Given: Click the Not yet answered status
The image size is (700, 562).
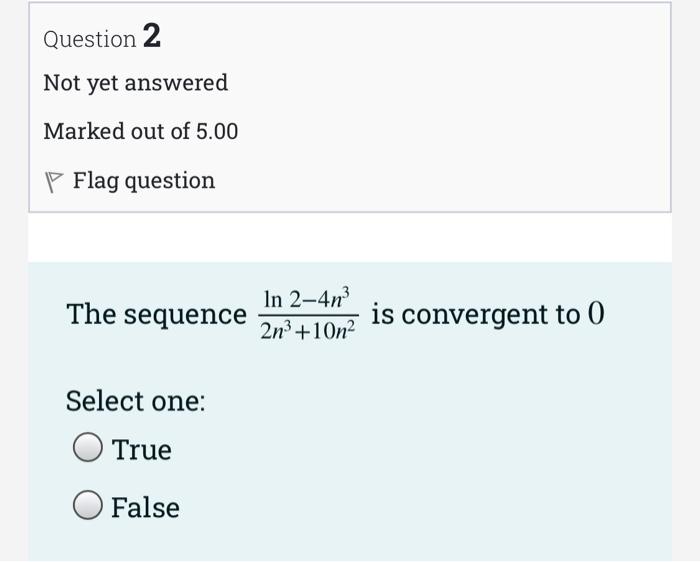Looking at the screenshot, I should [x=136, y=83].
